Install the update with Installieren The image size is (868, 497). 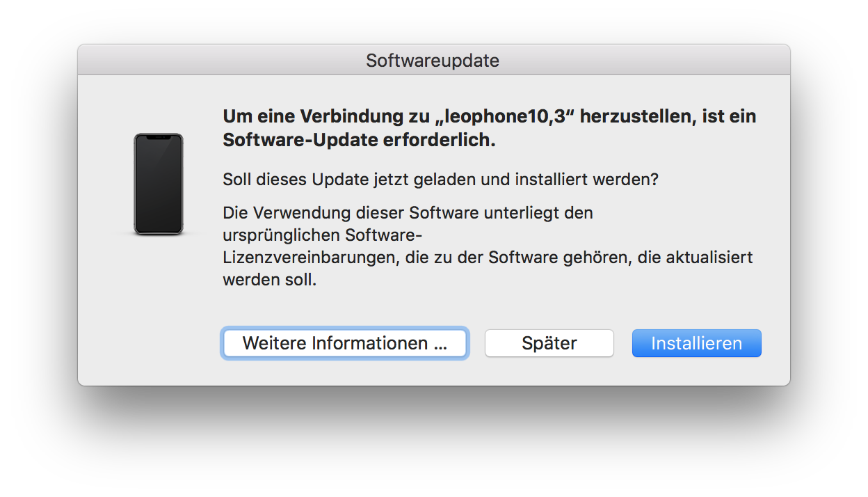[x=696, y=343]
